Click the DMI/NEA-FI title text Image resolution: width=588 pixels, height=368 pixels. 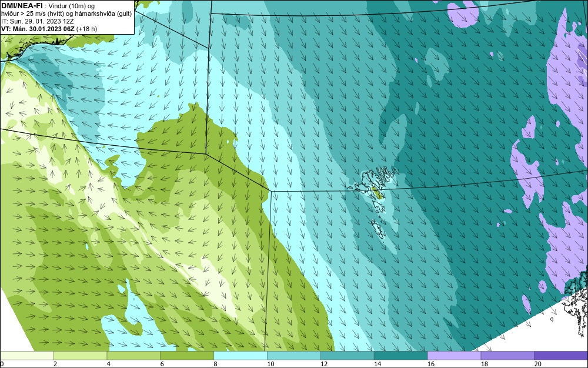pos(22,5)
